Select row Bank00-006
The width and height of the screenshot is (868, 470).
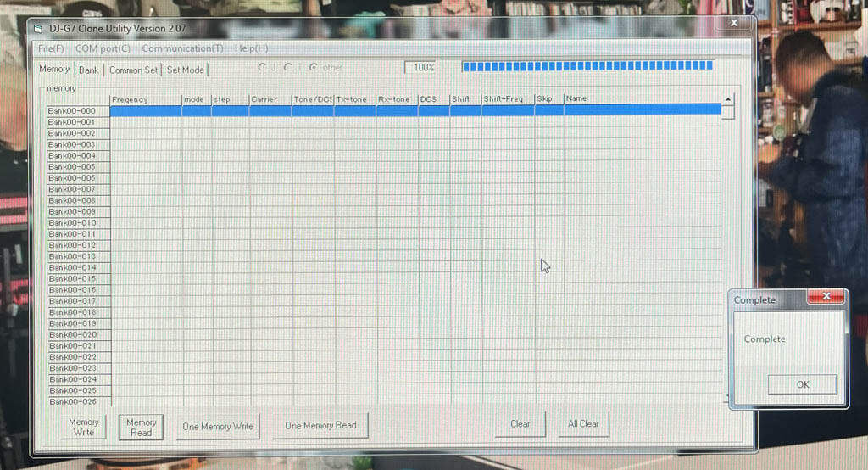pyautogui.click(x=79, y=178)
